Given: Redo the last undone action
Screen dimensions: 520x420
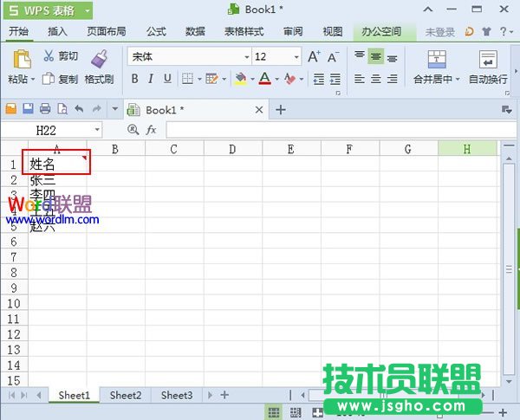Looking at the screenshot, I should tap(96, 109).
